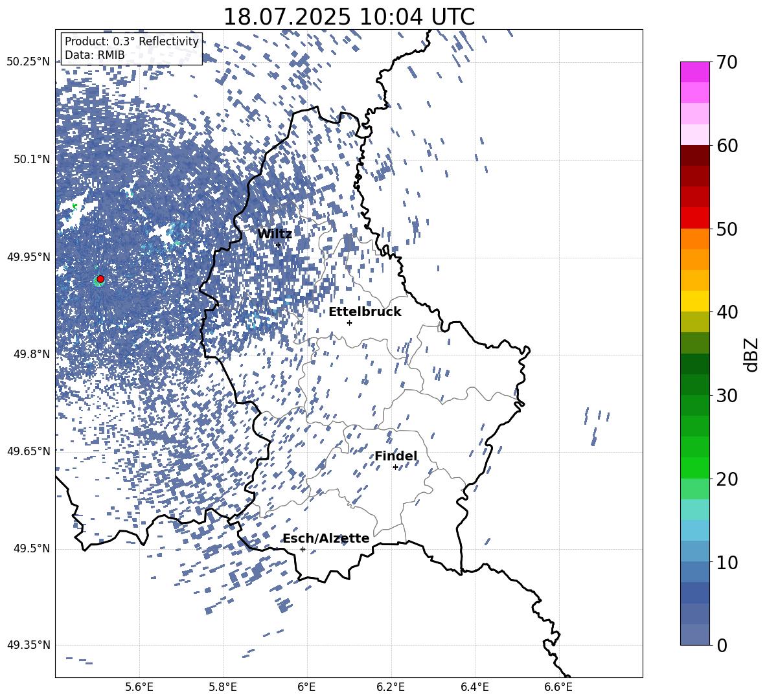767x700 pixels.
Task: Click the 0 colorbar tick label
Action: coord(722,645)
